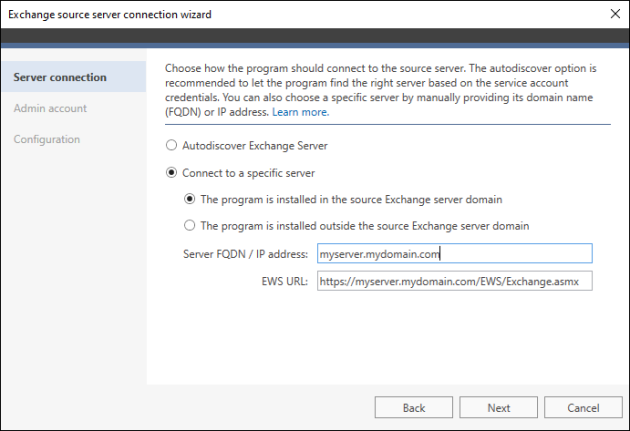Image resolution: width=630 pixels, height=431 pixels.
Task: Click the 'Server FQDN / IP address:' label
Action: coord(245,254)
